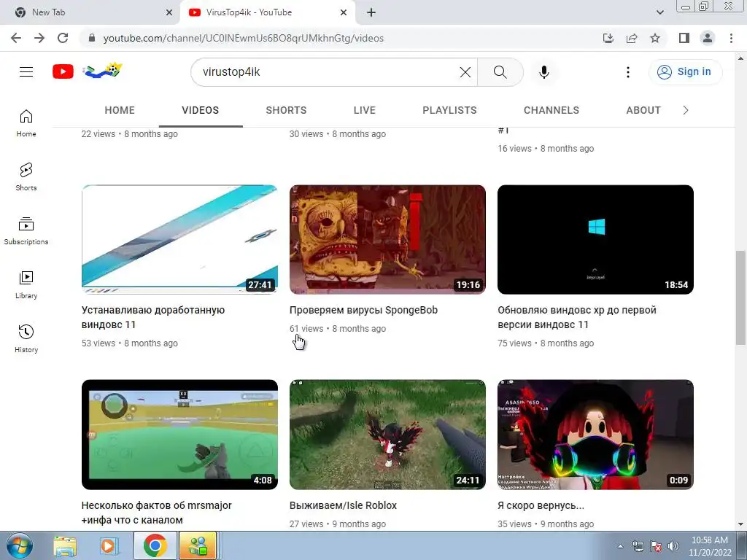
Task: Select the VIDEOS channel tab
Action: 201,111
